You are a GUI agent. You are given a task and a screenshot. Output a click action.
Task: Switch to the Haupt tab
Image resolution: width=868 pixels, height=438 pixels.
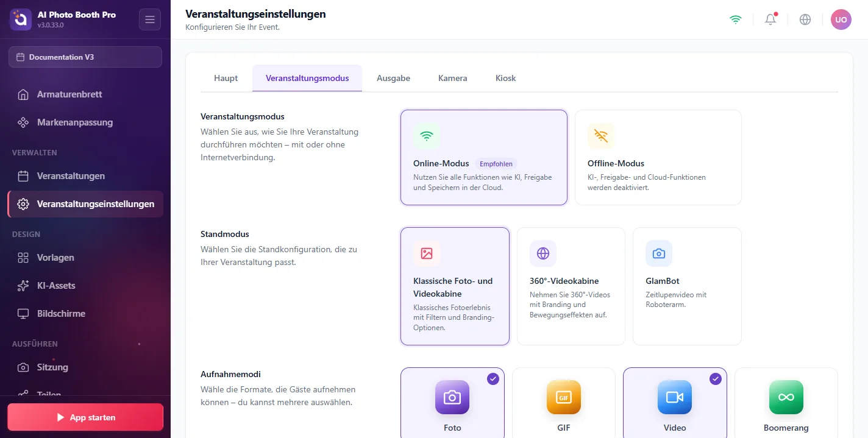point(226,78)
